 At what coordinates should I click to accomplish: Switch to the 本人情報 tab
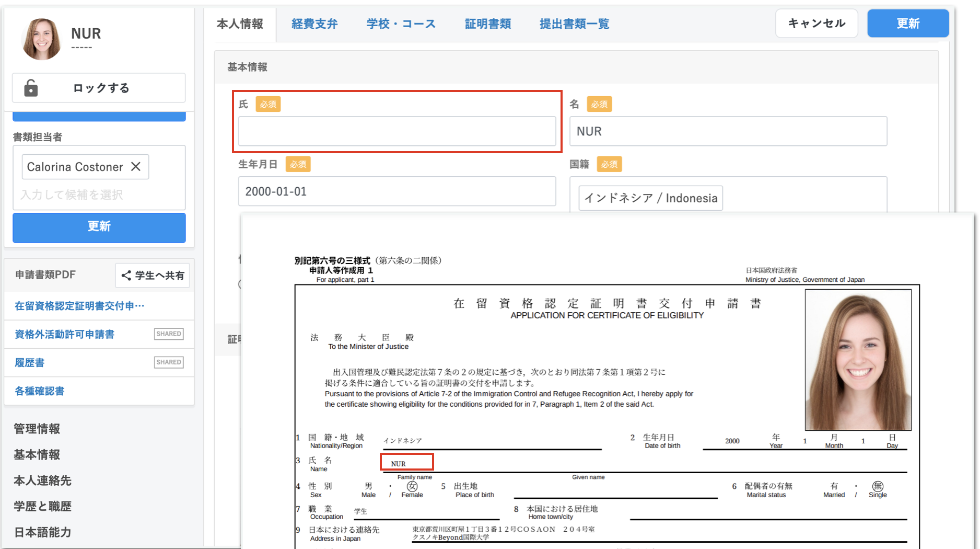(240, 24)
